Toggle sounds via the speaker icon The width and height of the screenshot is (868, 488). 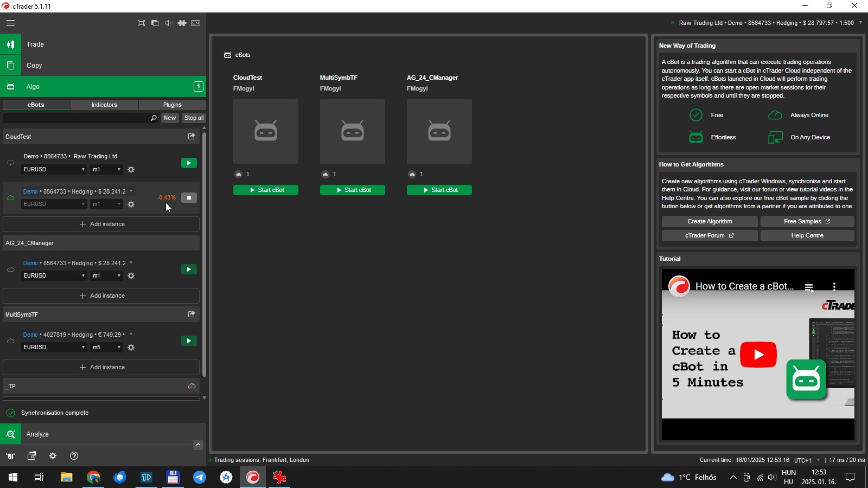pyautogui.click(x=168, y=23)
